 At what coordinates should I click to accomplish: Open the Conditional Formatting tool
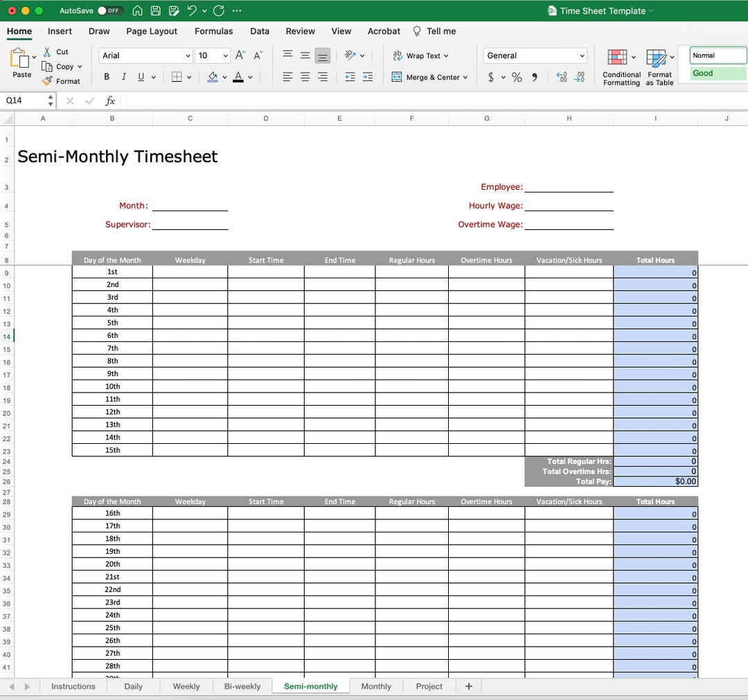pos(620,66)
